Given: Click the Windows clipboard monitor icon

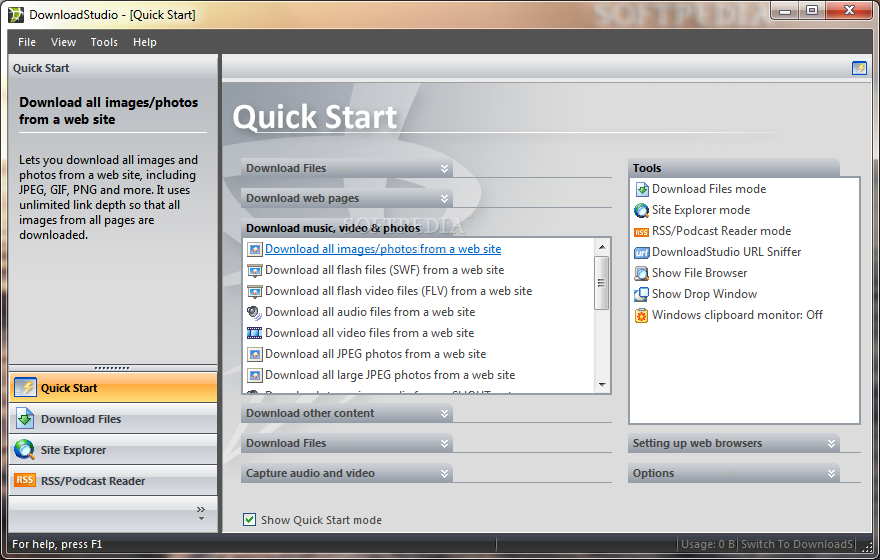Looking at the screenshot, I should click(641, 315).
